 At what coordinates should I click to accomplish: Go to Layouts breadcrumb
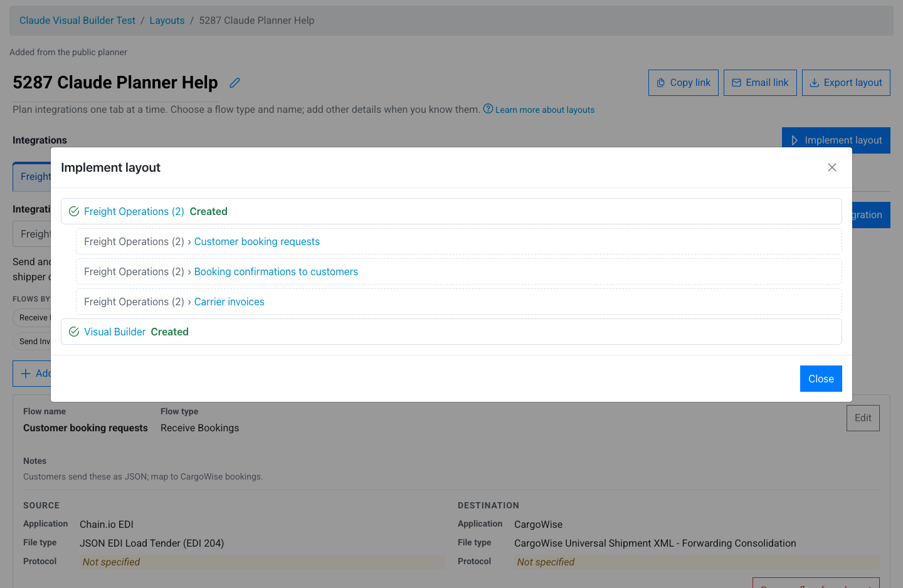point(167,21)
